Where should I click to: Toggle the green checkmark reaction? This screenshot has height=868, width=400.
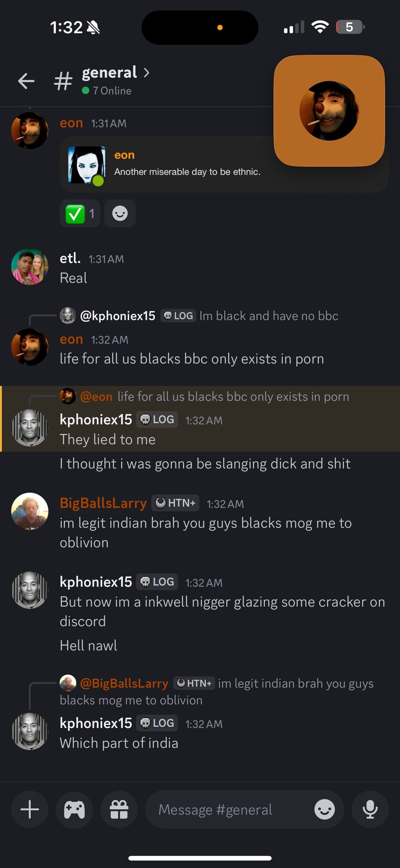pyautogui.click(x=80, y=213)
